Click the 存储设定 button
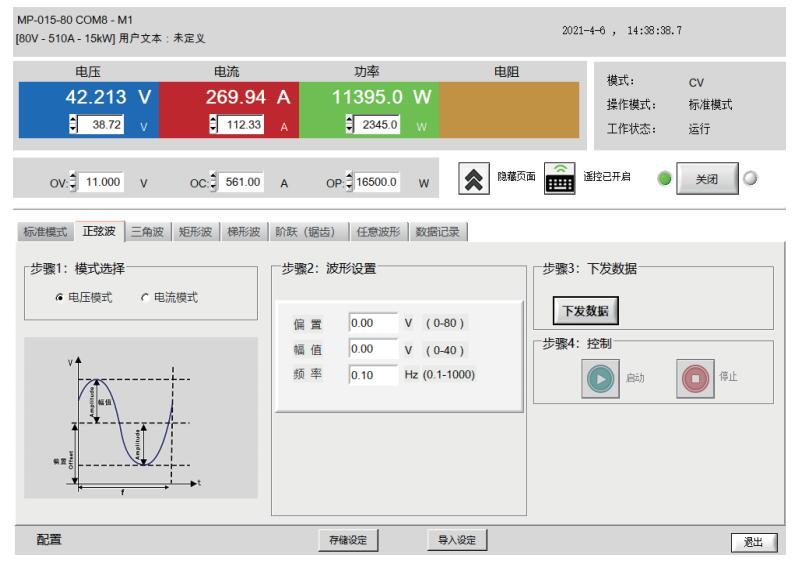Screen dimensions: 794x566 pos(347,540)
